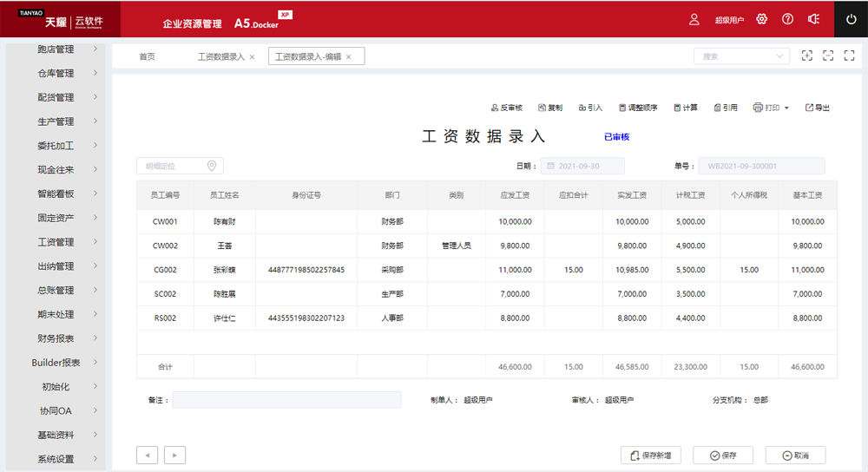Click the 备注 remarks input field
868x472 pixels.
286,400
